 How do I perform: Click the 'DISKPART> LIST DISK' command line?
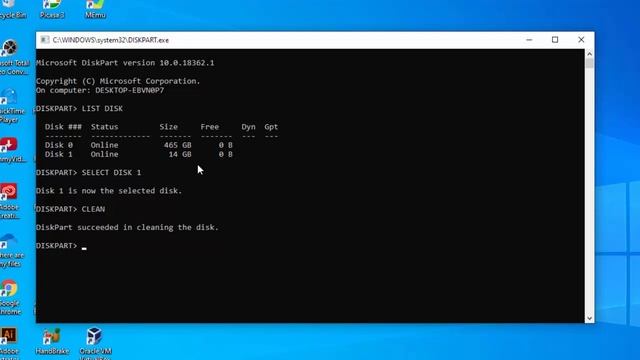[x=79, y=109]
